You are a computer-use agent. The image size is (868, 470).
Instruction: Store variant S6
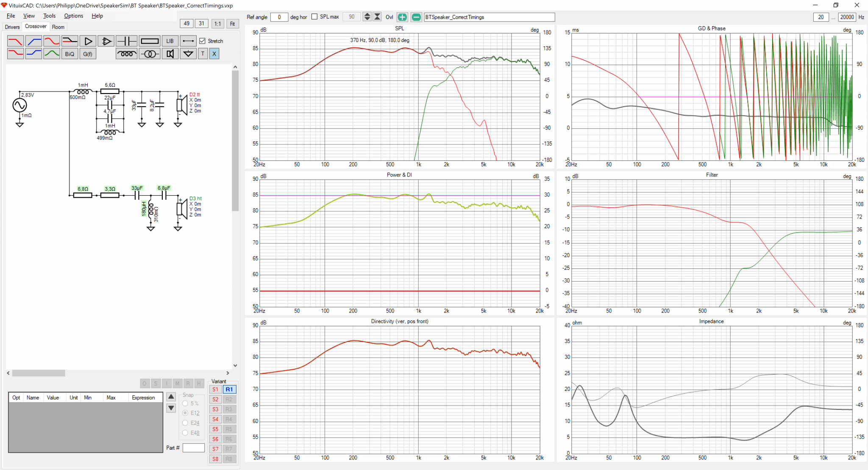[x=215, y=439]
